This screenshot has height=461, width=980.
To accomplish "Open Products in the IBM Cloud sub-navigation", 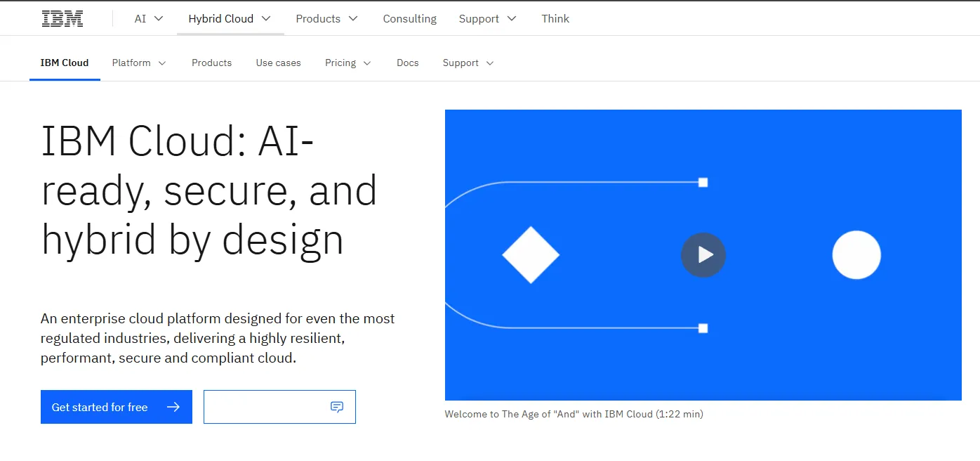I will point(211,63).
